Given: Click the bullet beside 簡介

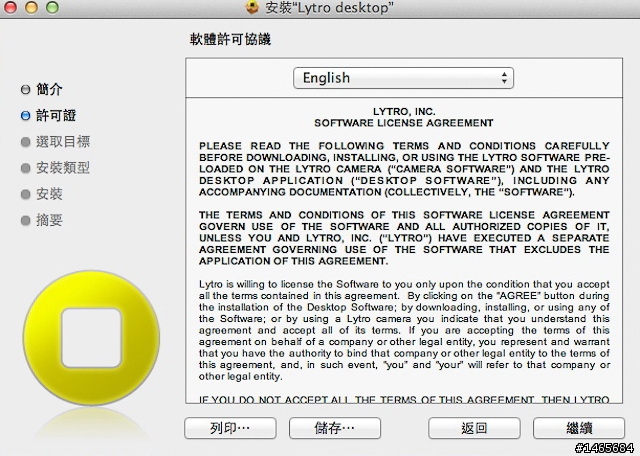Looking at the screenshot, I should [x=25, y=89].
